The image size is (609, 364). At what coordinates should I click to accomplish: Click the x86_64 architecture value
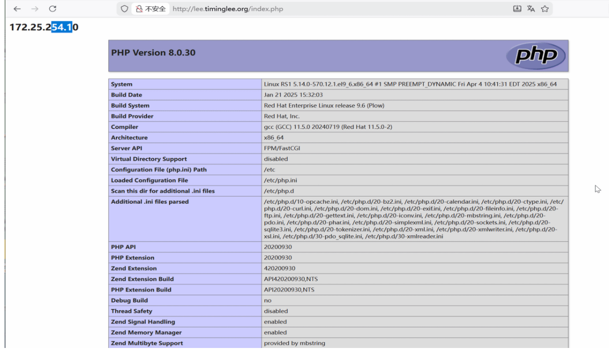273,138
